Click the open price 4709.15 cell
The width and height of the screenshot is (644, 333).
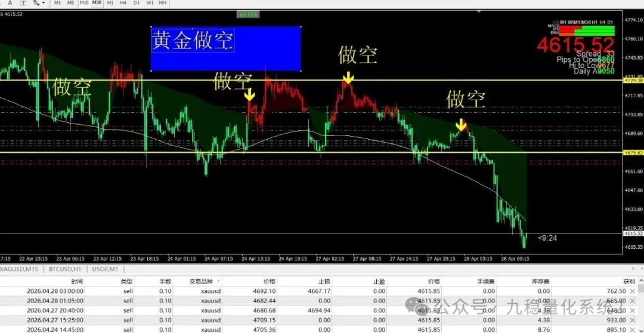tap(264, 320)
